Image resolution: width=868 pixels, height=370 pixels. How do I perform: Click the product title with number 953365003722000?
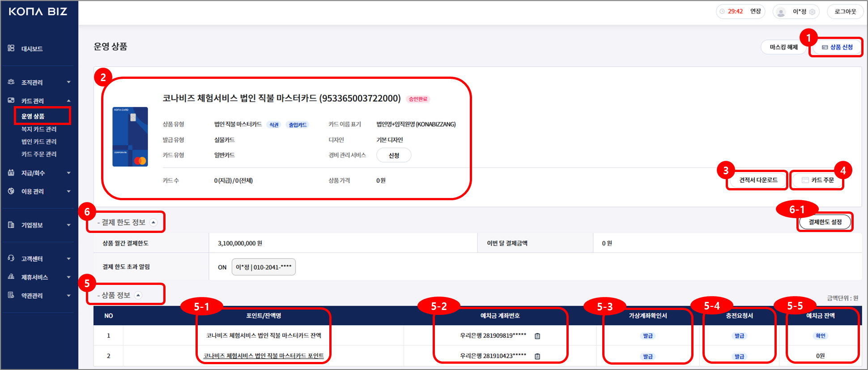281,98
